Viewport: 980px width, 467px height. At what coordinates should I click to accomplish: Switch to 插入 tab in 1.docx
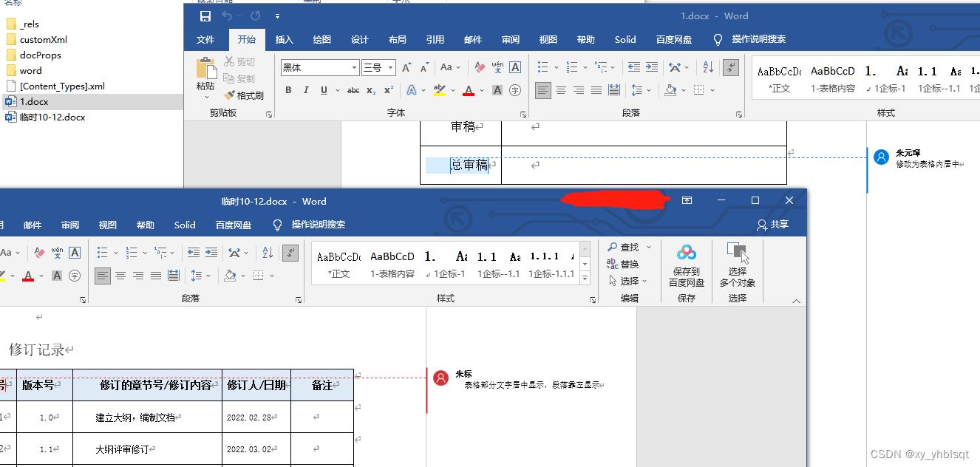click(285, 40)
